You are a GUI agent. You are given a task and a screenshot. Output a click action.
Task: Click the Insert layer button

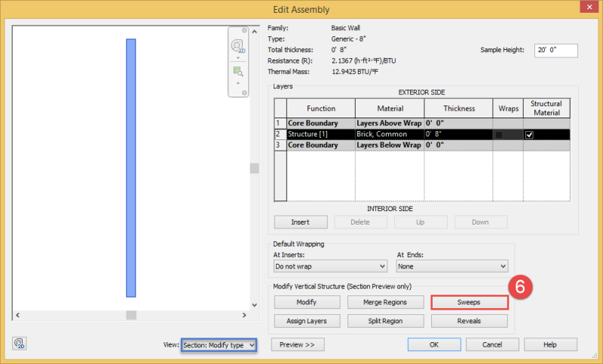(x=301, y=222)
